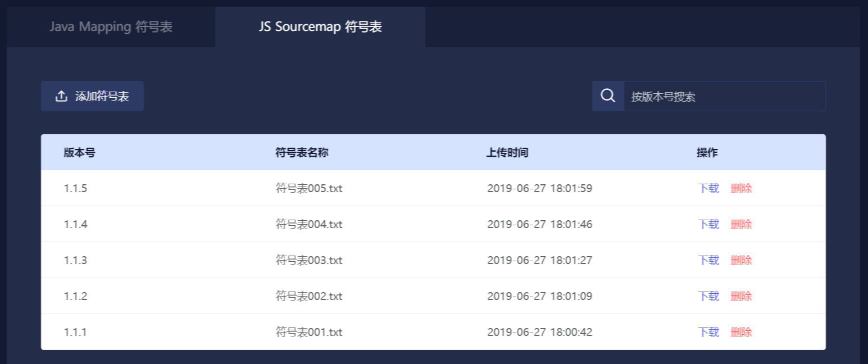Click the 添加符号表 button
The image size is (868, 364).
tap(92, 96)
